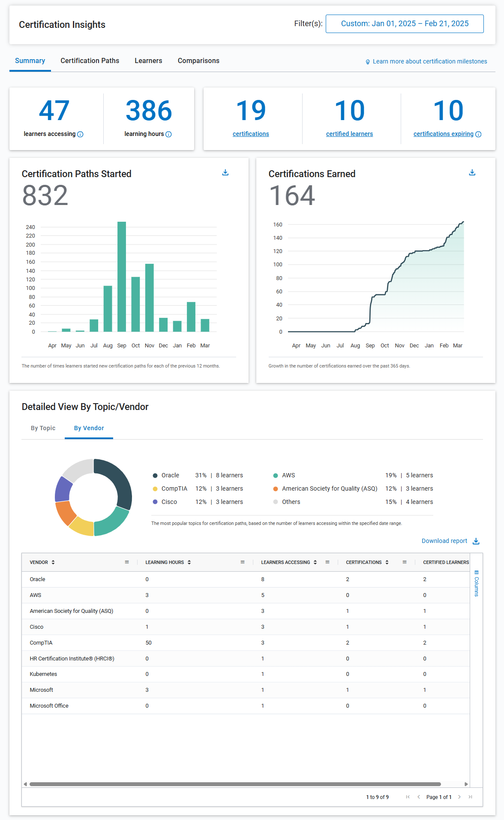
Task: Click the table's horizontal scrollbar
Action: click(x=235, y=784)
